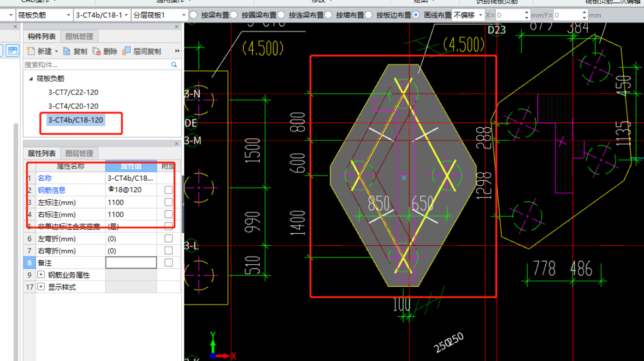Expand the 显示样式 property group
Viewport: 644px width, 361px height.
coord(41,287)
